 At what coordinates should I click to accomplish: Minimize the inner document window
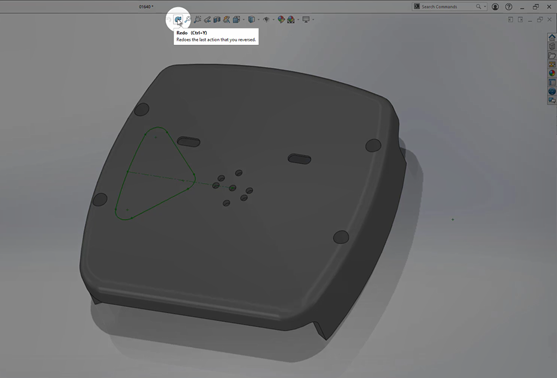[530, 20]
